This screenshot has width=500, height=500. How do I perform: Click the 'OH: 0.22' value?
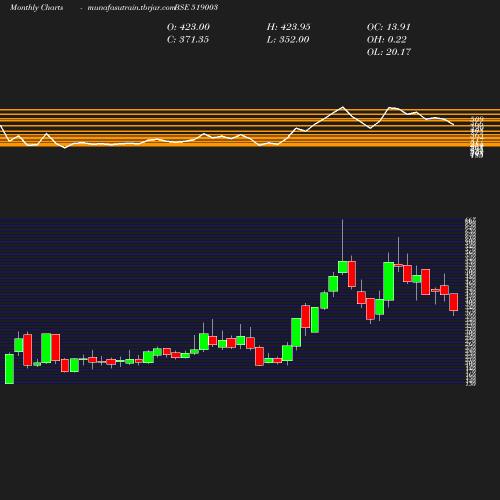pyautogui.click(x=387, y=39)
